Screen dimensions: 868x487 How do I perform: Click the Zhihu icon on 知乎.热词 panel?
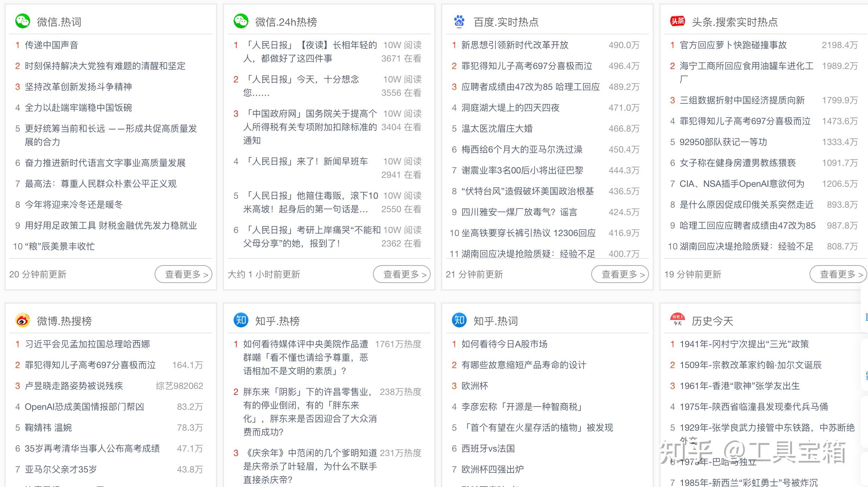click(459, 320)
